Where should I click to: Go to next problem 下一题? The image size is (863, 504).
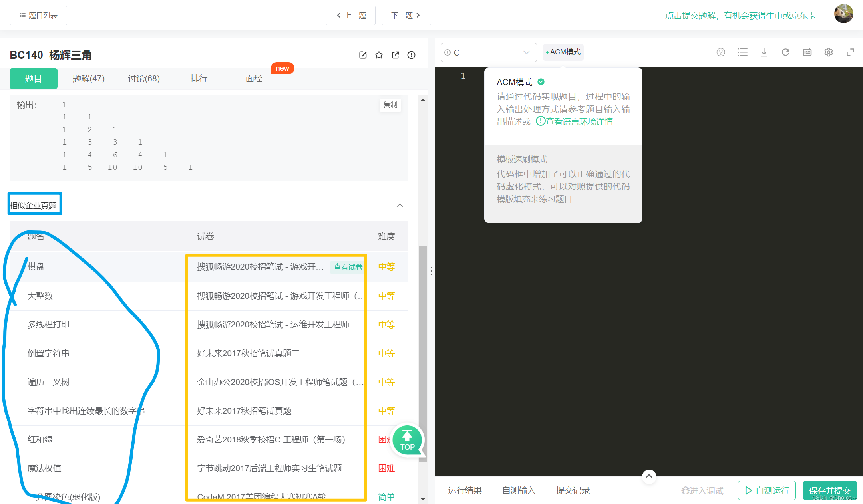(x=406, y=16)
